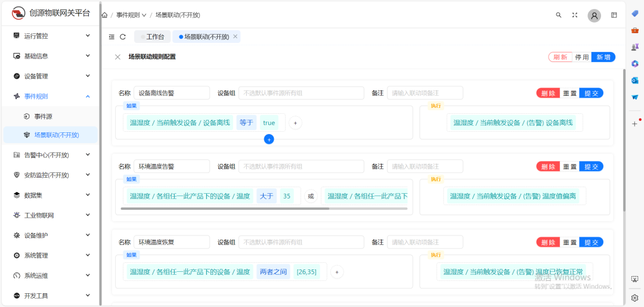Image resolution: width=644 pixels, height=307 pixels.
Task: Collapse the sidebar menu icon
Action: tap(112, 37)
